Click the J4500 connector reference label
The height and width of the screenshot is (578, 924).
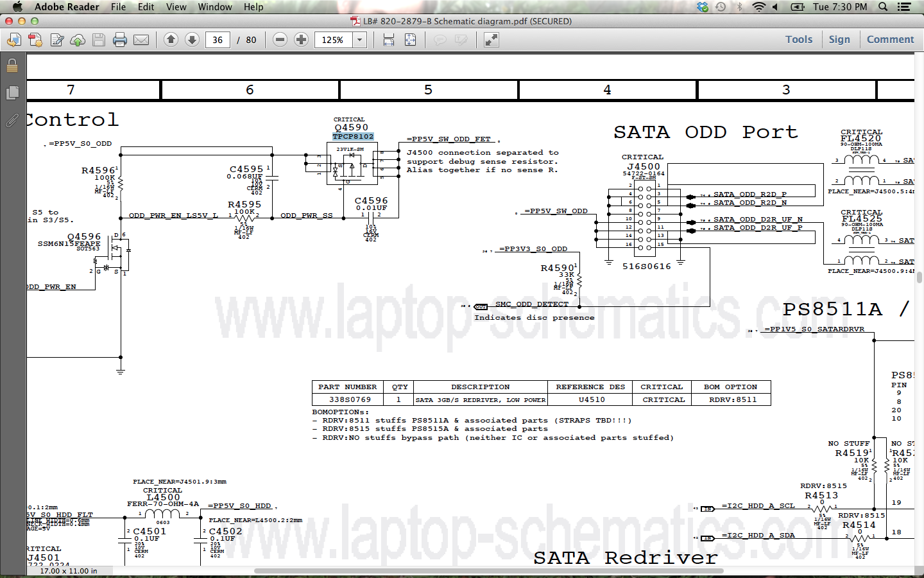(x=644, y=166)
